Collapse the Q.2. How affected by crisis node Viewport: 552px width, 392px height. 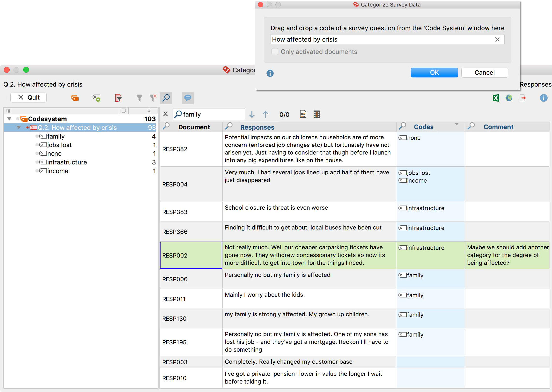[x=19, y=127]
